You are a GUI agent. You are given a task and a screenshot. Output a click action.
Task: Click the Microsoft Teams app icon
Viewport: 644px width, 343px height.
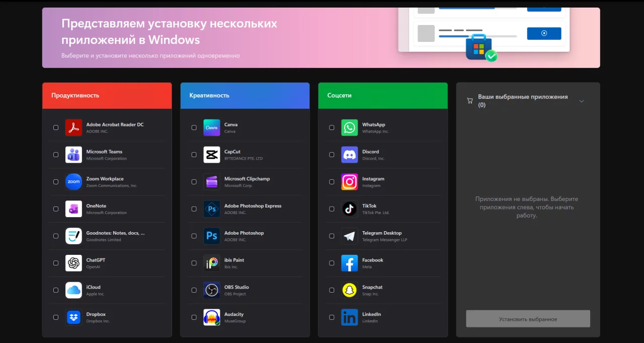tap(73, 155)
